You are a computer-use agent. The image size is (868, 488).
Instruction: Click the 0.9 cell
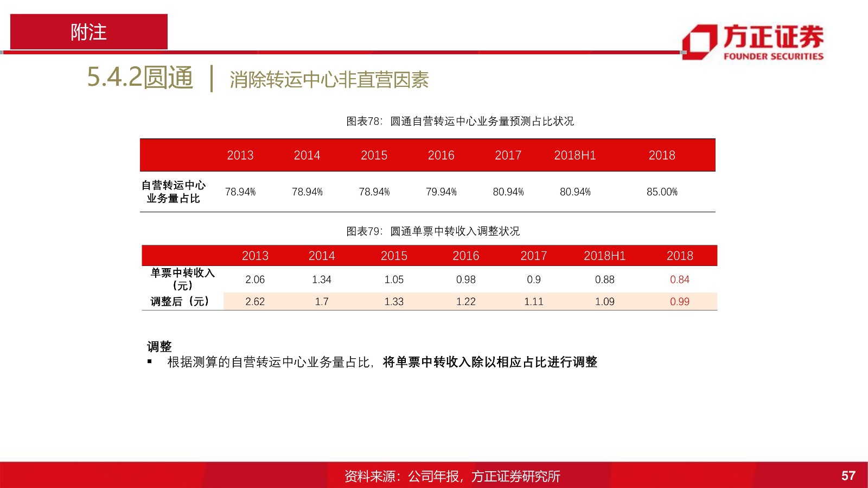tap(534, 280)
